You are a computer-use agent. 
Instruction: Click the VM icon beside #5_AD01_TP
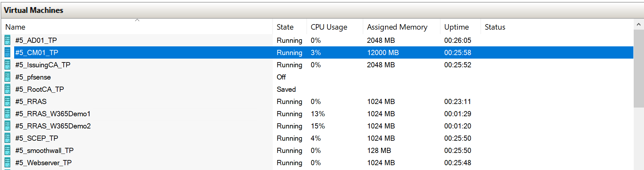(7, 40)
